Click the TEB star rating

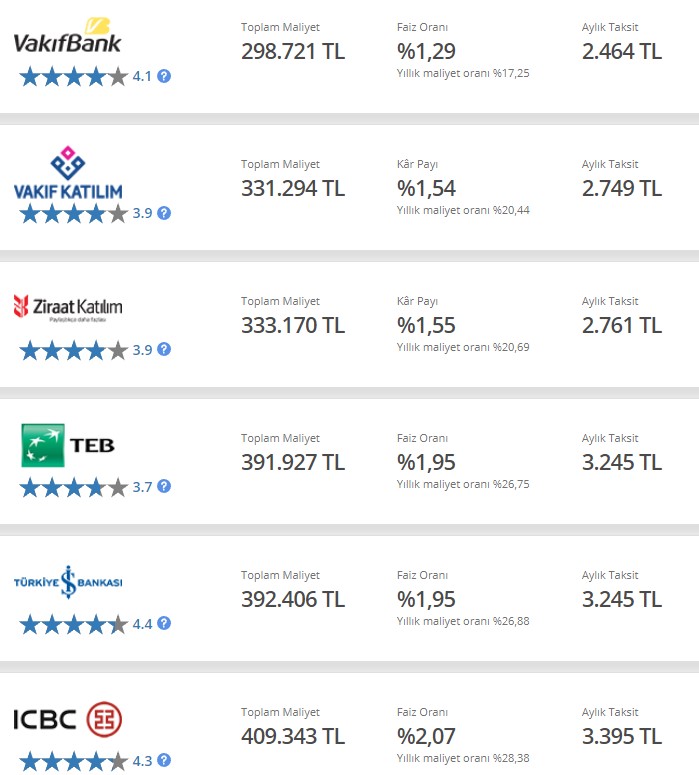tap(74, 487)
